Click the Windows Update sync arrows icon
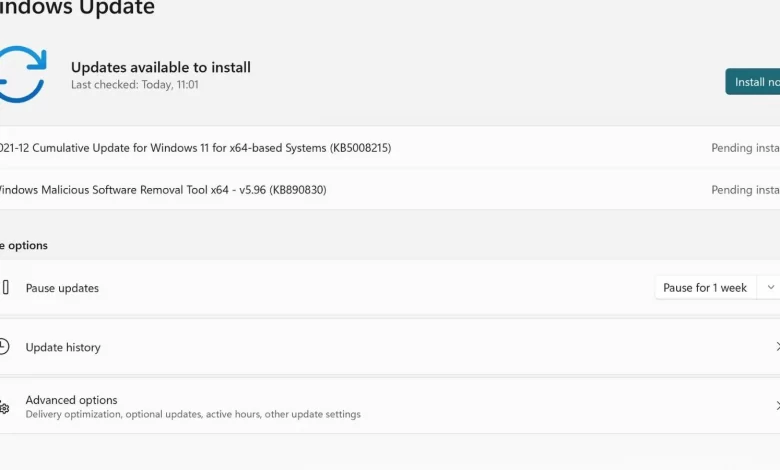Viewport: 780px width, 470px height. (x=21, y=73)
